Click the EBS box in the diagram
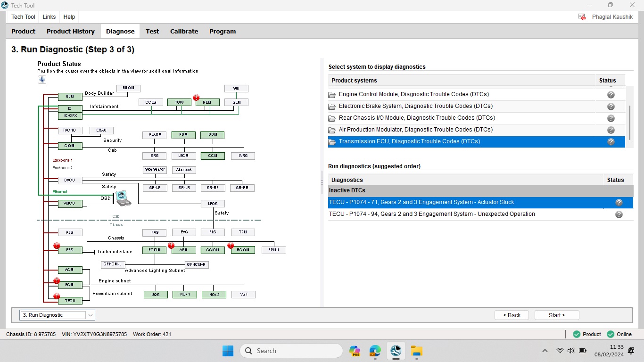The height and width of the screenshot is (362, 644). 70,250
